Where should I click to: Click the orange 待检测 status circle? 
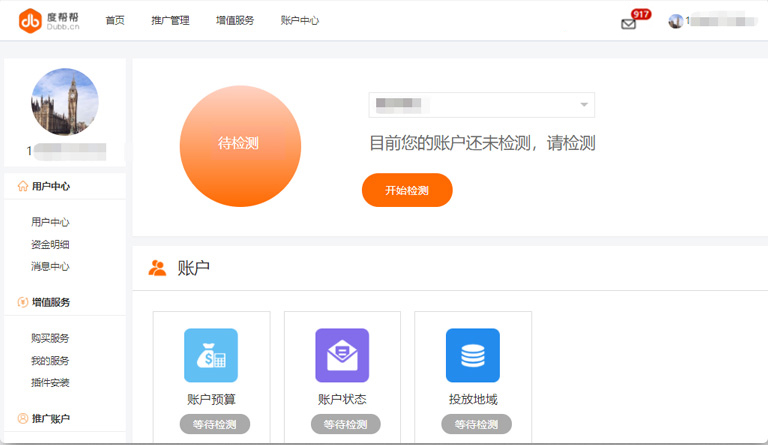click(240, 144)
